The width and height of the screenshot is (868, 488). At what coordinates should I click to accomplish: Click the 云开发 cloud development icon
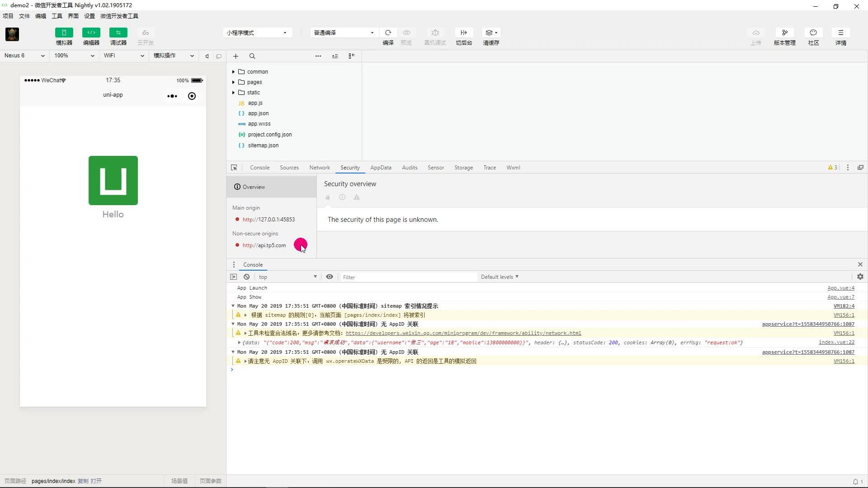pyautogui.click(x=145, y=33)
